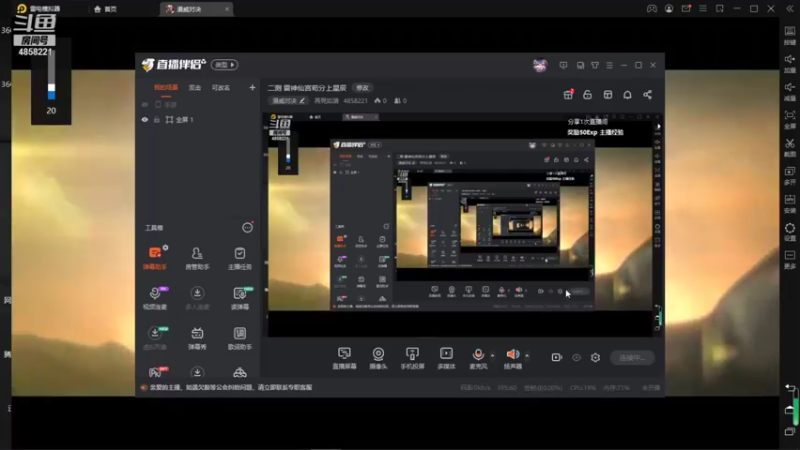This screenshot has width=800, height=450.
Task: Add a 多媒体 media source
Action: 446,358
